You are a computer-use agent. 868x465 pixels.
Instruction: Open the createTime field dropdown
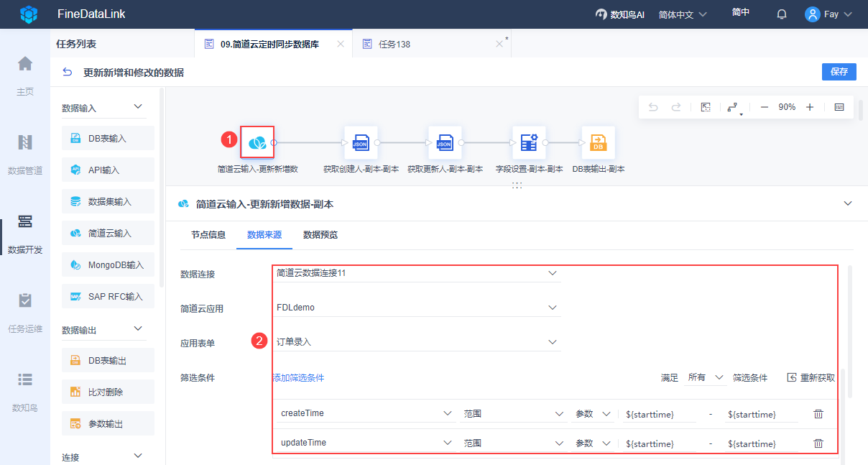(366, 413)
